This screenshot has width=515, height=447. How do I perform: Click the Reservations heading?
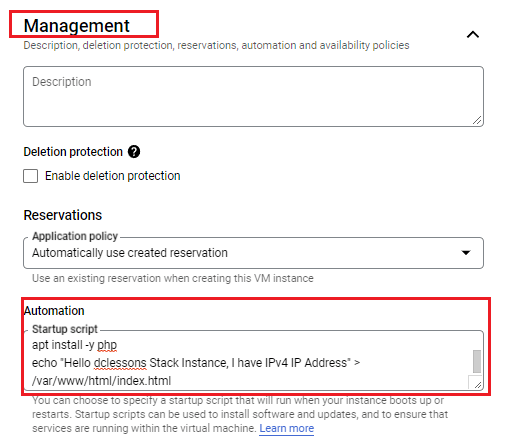coord(63,215)
